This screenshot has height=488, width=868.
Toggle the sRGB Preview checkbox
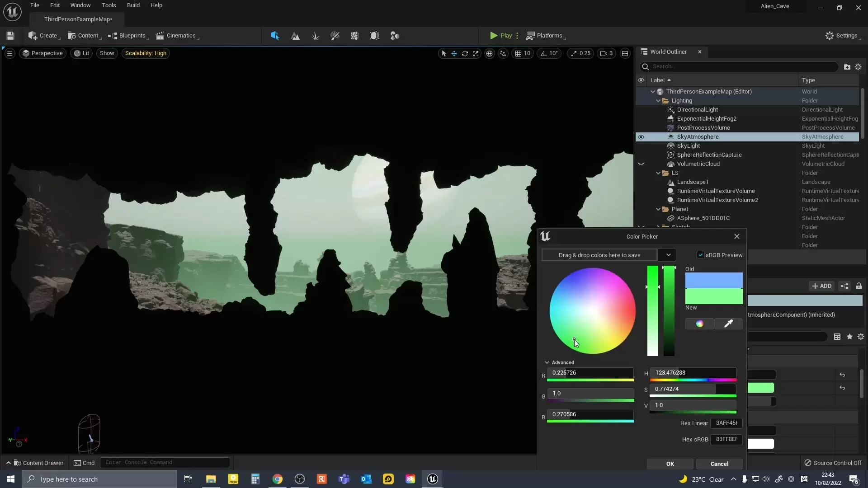701,255
